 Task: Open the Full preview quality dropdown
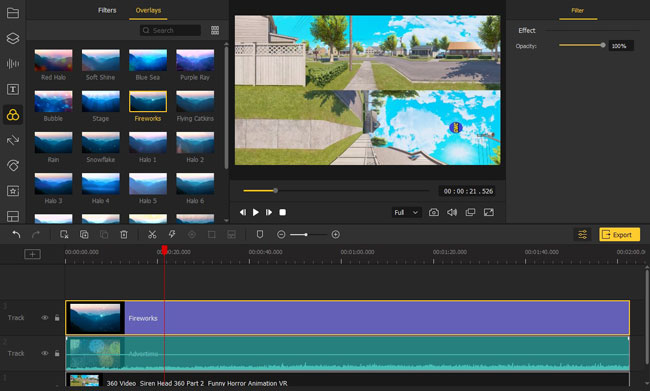407,212
